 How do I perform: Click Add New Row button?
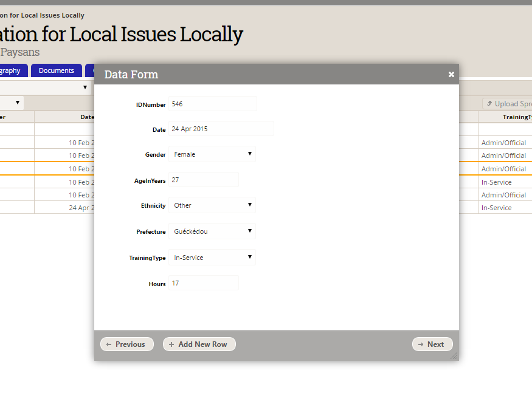[199, 344]
